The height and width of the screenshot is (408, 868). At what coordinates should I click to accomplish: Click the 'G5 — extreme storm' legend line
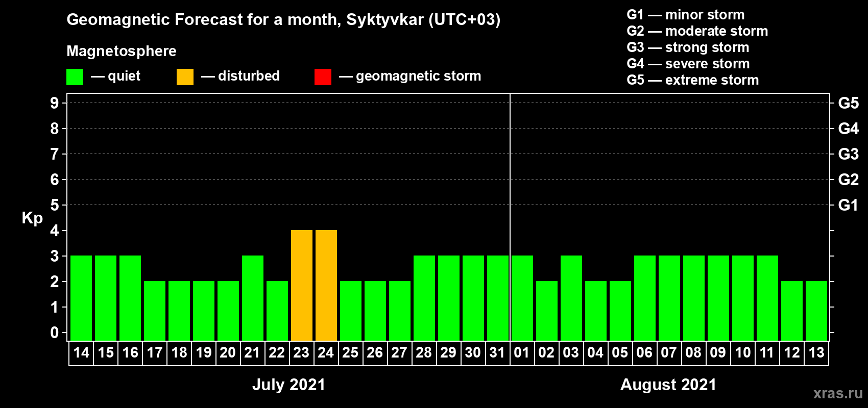pyautogui.click(x=693, y=80)
